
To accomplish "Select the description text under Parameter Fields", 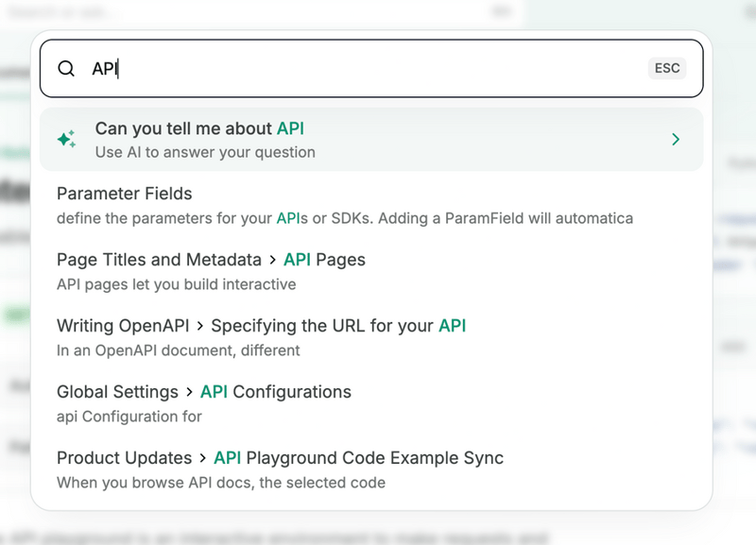I will [345, 218].
